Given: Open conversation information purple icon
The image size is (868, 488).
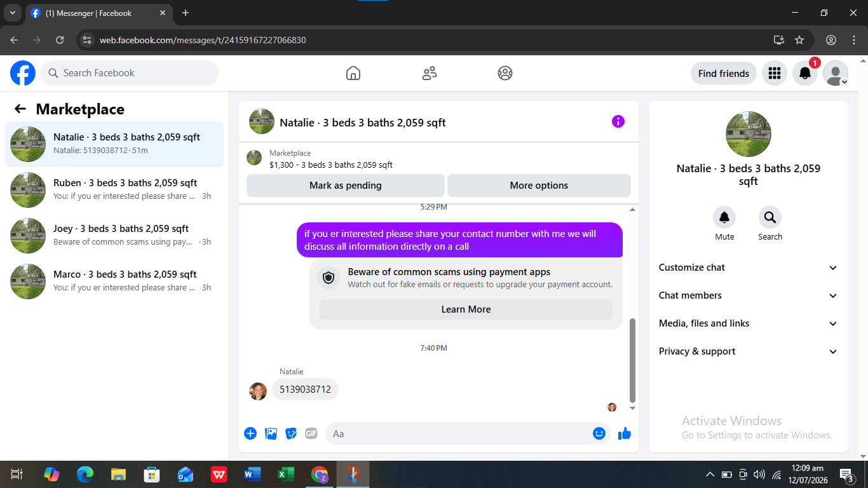Looking at the screenshot, I should point(618,121).
